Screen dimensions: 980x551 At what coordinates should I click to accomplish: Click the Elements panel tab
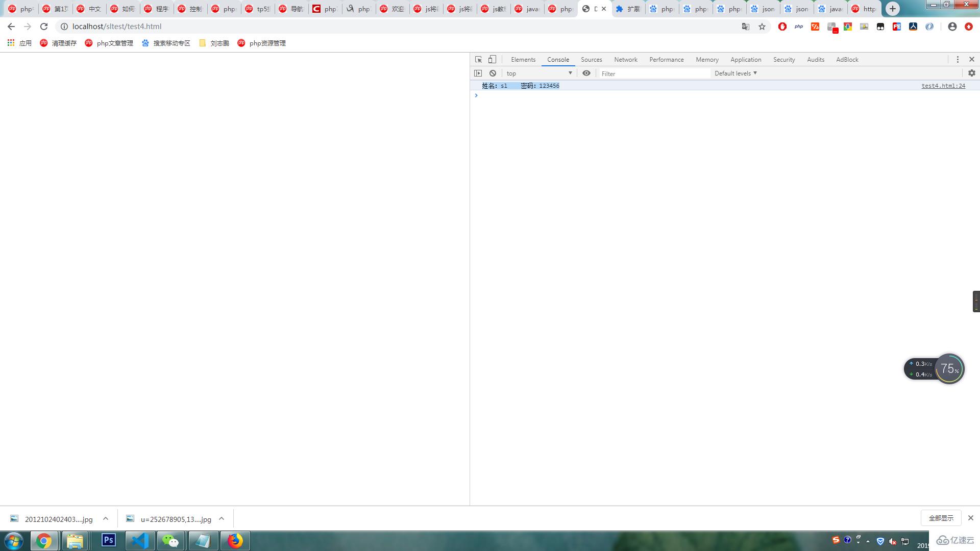tap(523, 59)
